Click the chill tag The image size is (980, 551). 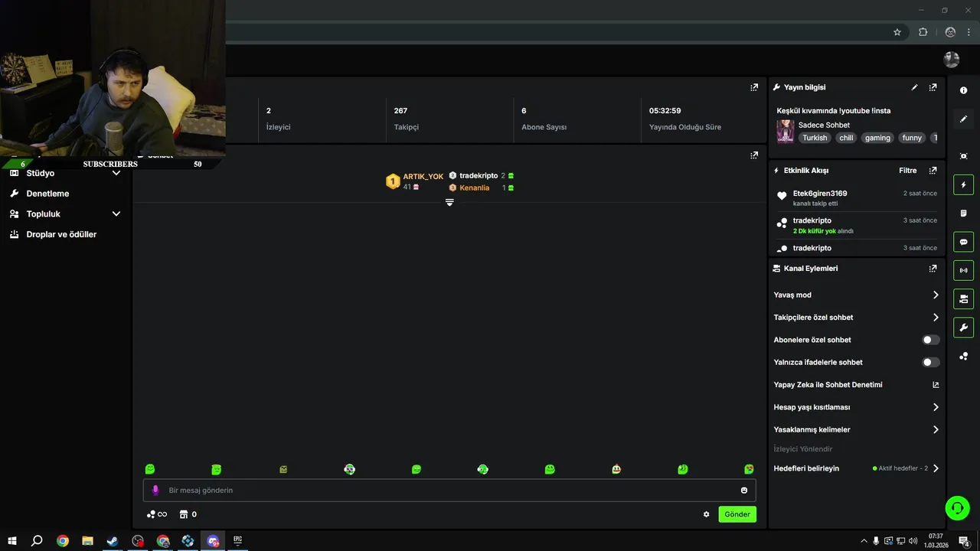[846, 138]
